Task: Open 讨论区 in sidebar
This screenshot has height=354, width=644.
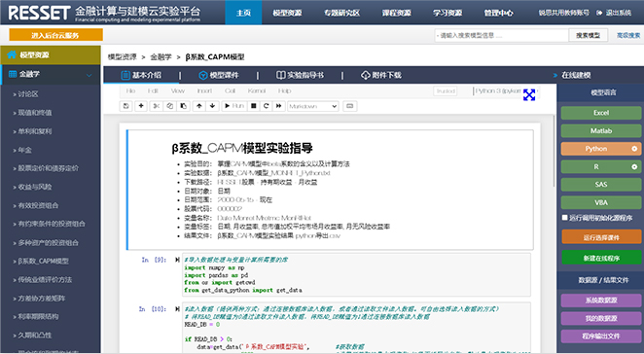Action: [28, 94]
